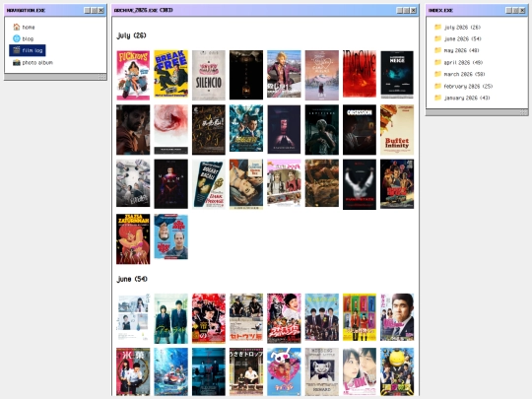Open the Buffet Infinity poster
This screenshot has width=532, height=399.
[397, 130]
